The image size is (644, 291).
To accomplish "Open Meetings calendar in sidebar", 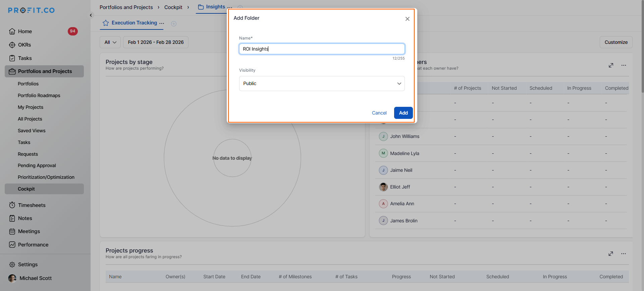I will (29, 231).
